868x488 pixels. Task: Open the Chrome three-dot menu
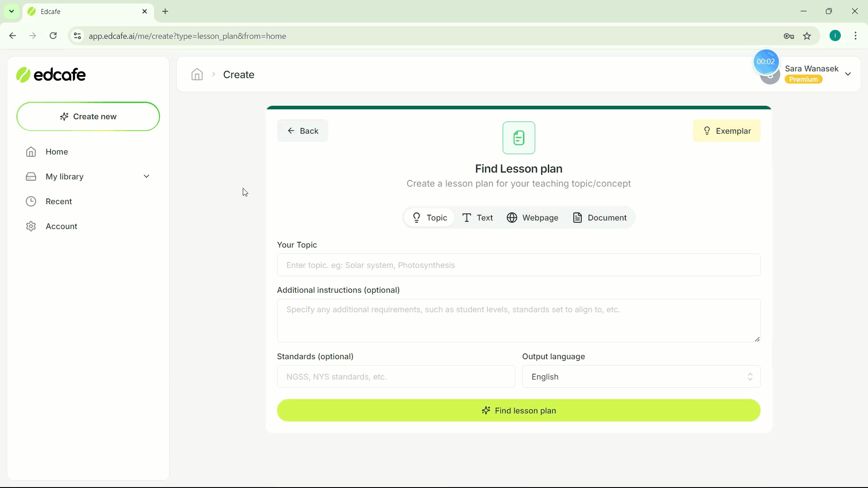pos(856,36)
